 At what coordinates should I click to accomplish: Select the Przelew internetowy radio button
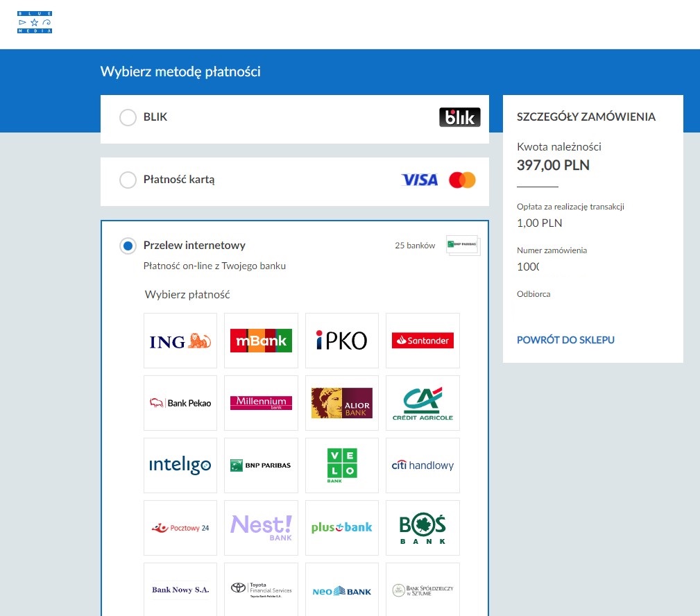pos(128,246)
